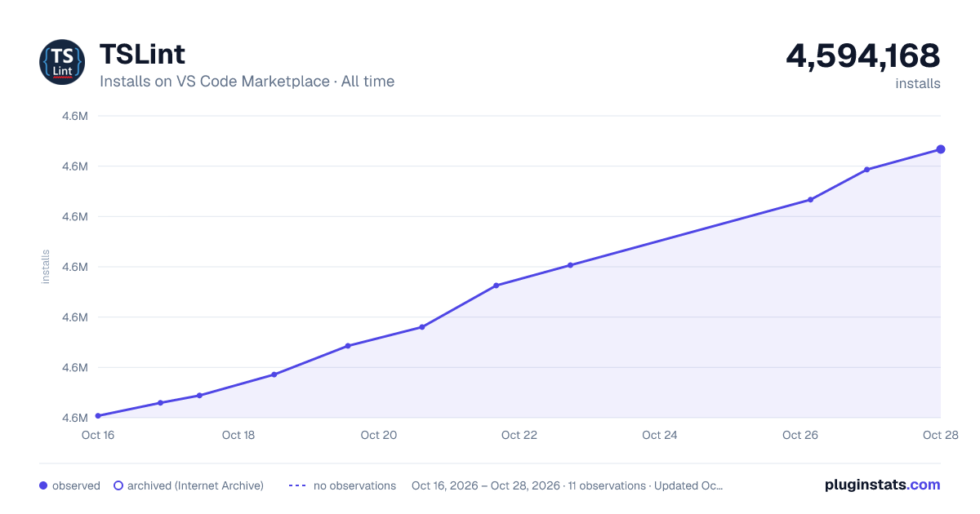
Task: Select the data point just after Oct 26
Action: point(810,199)
